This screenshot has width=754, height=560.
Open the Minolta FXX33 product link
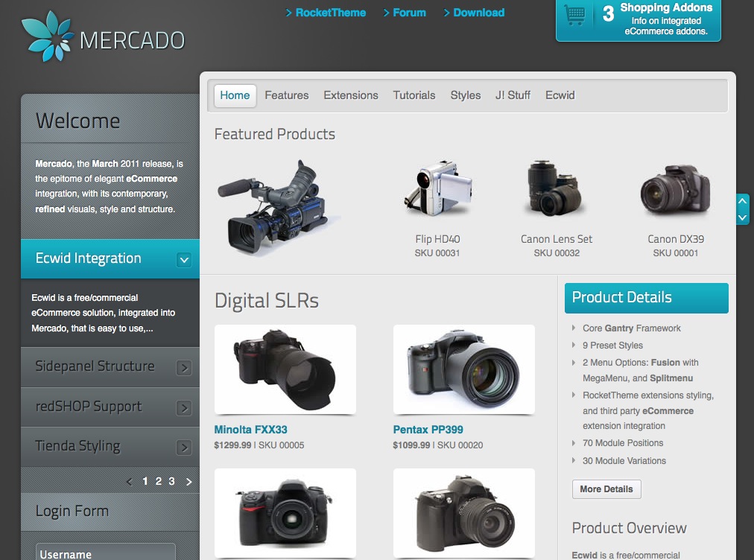(250, 430)
